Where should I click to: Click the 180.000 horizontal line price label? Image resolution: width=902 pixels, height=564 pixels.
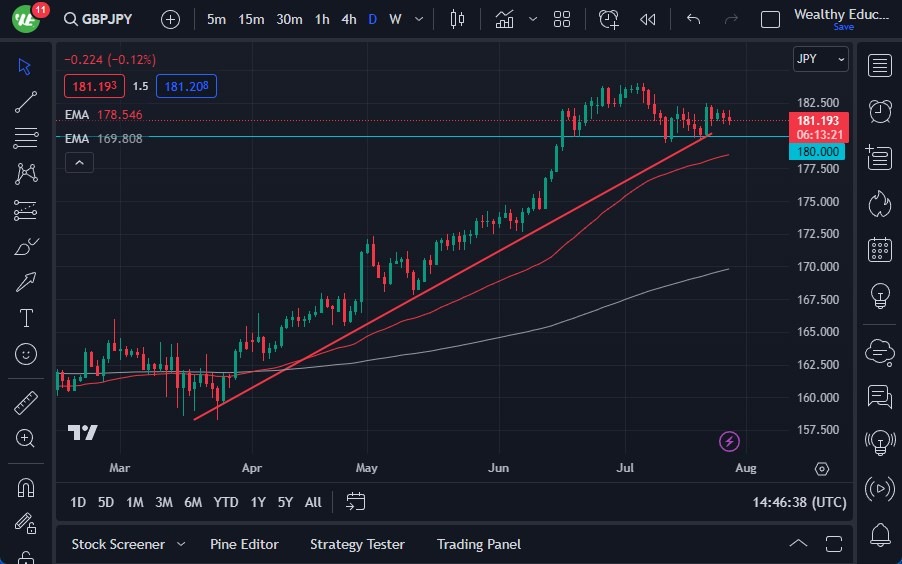click(x=818, y=152)
